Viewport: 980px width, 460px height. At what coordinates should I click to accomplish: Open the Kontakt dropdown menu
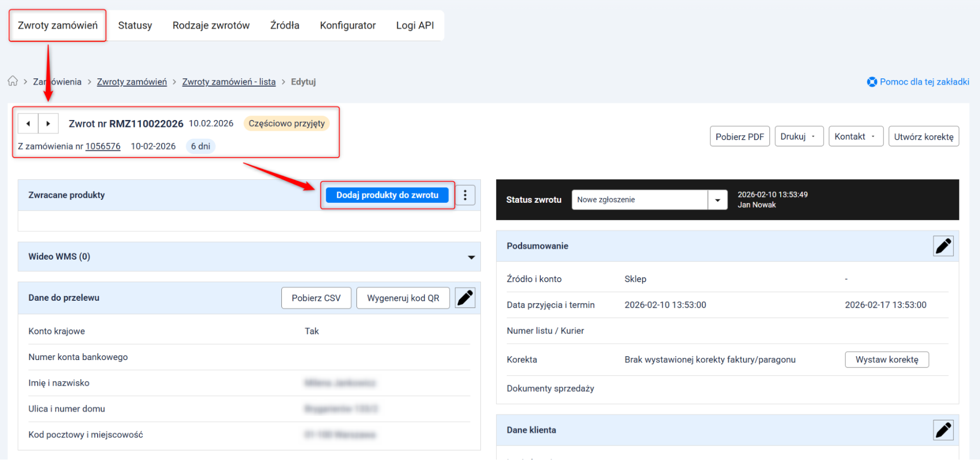pos(855,137)
